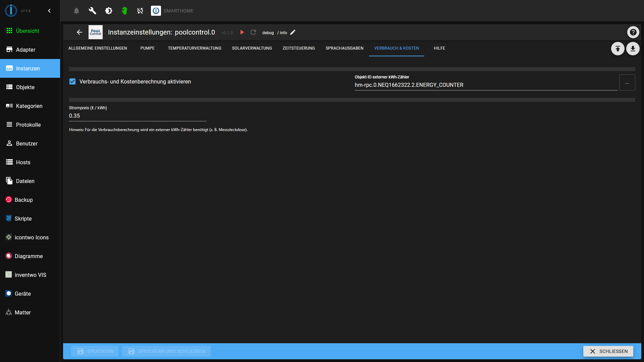
Task: Click download configuration icon button
Action: point(633,49)
